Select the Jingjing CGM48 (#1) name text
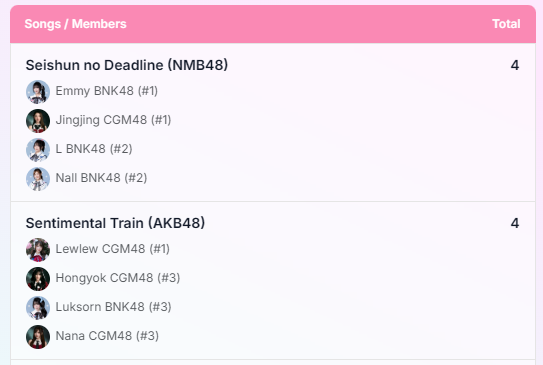Screen dimensions: 543x365 113,120
